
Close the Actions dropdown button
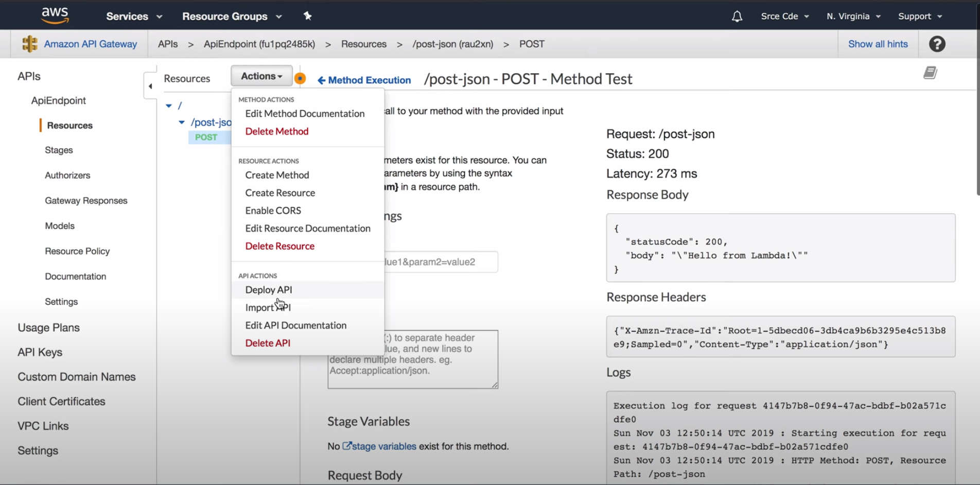coord(261,76)
